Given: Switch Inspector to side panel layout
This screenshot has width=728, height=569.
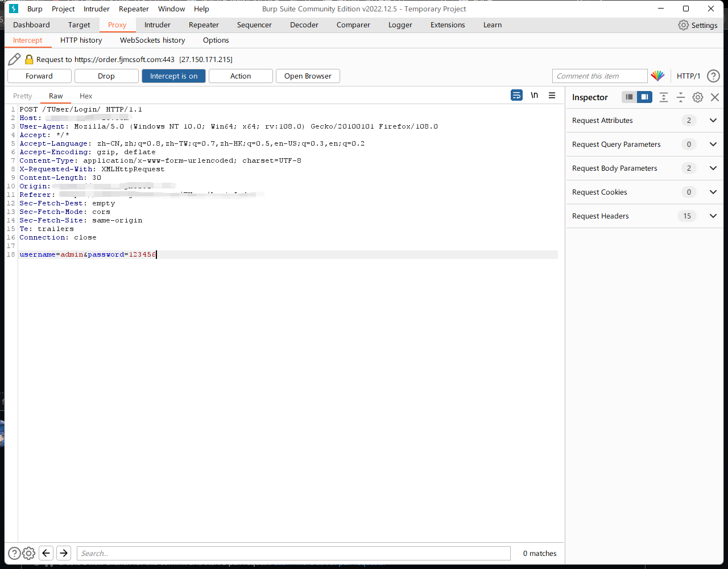Looking at the screenshot, I should [x=644, y=97].
